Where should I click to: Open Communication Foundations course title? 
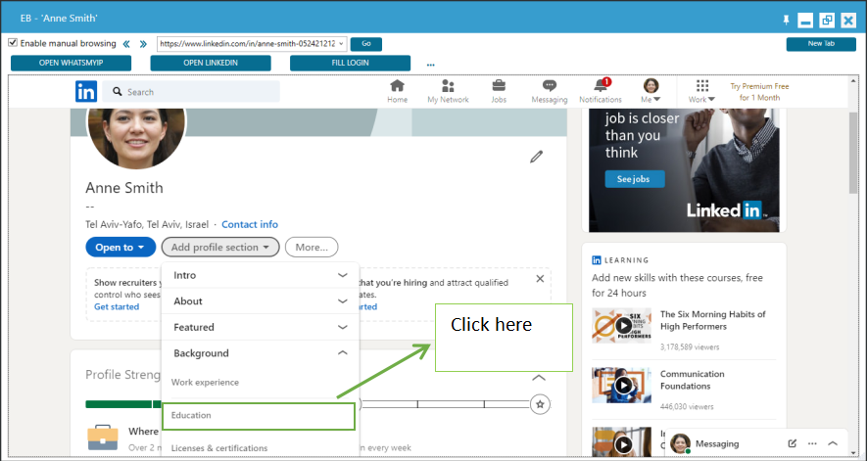click(692, 380)
